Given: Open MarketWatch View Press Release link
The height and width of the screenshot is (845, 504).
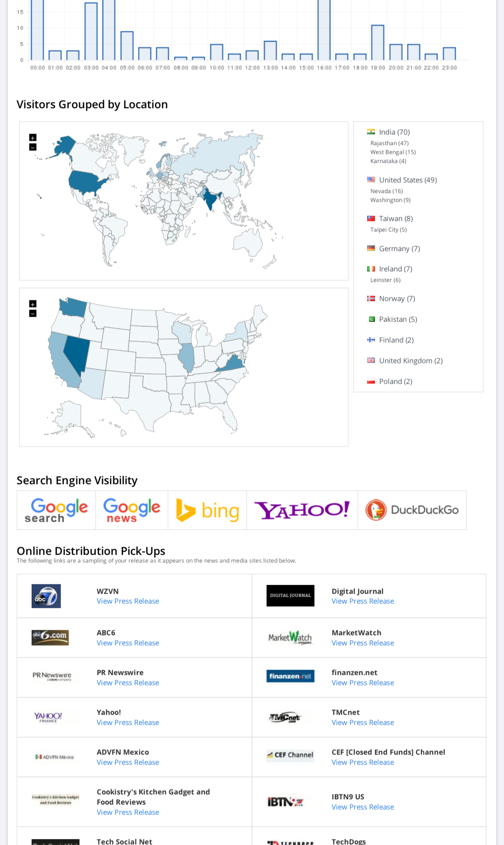Looking at the screenshot, I should click(363, 643).
